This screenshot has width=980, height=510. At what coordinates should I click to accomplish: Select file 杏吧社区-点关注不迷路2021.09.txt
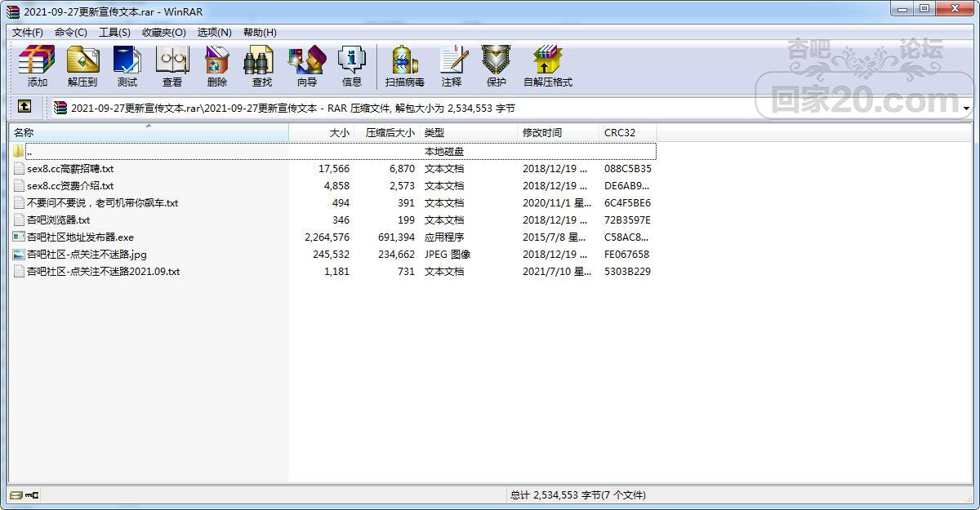104,272
